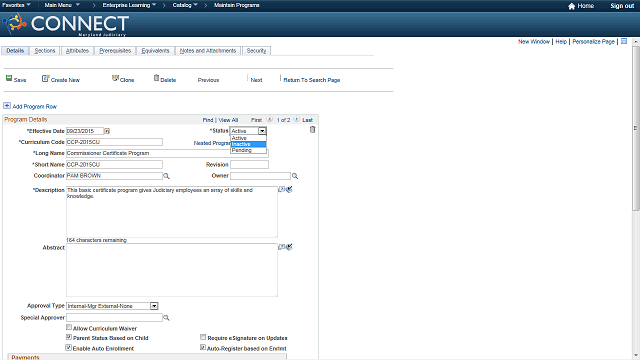Click the Save disk icon
The height and width of the screenshot is (360, 640).
tap(9, 78)
